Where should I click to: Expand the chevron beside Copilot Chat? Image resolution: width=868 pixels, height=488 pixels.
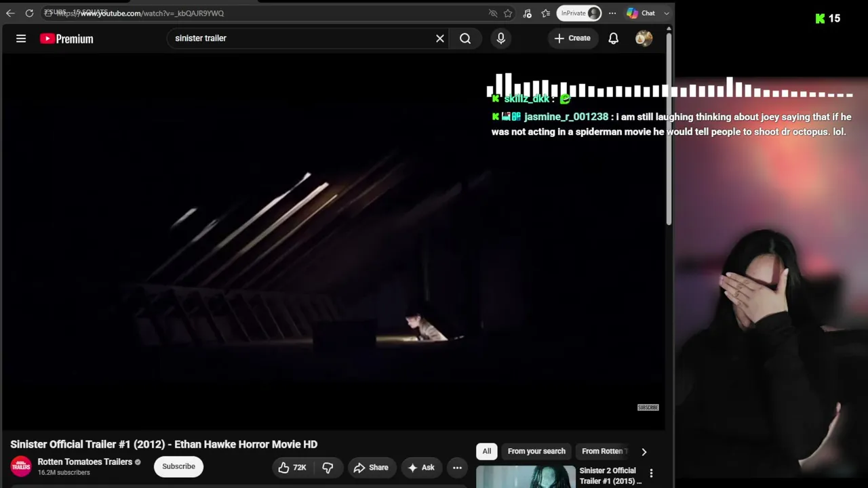click(667, 14)
